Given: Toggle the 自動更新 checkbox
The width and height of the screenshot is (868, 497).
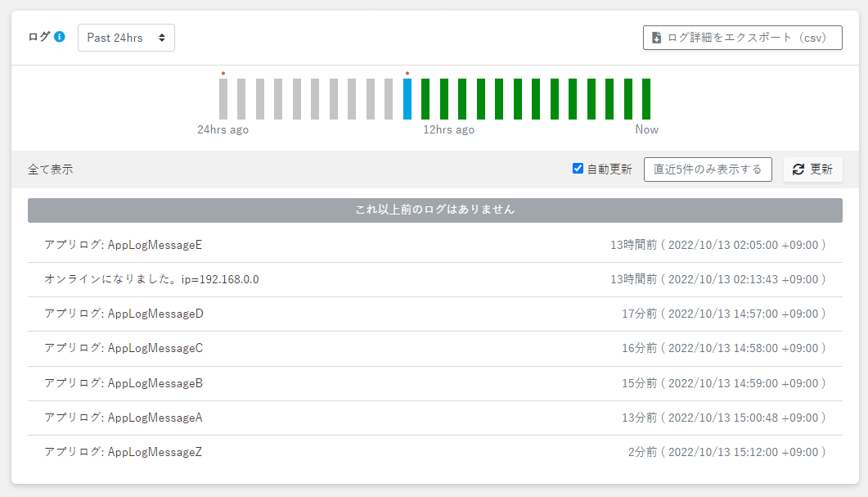Looking at the screenshot, I should [x=578, y=169].
